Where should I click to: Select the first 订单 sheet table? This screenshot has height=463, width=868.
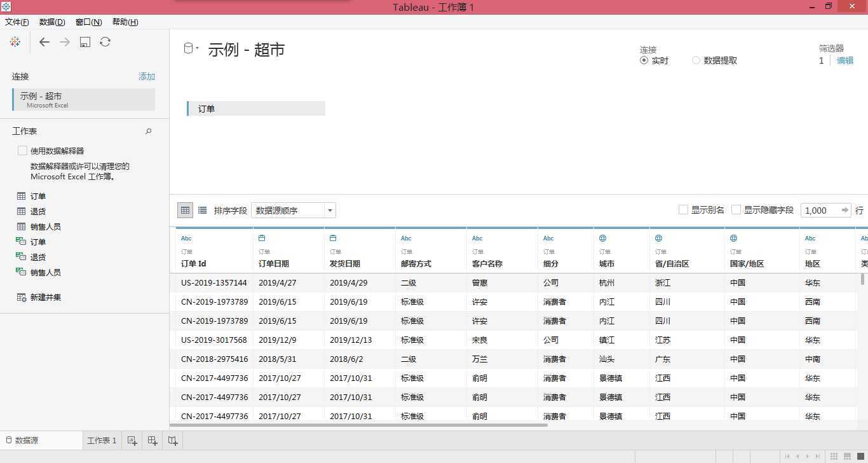pyautogui.click(x=32, y=197)
